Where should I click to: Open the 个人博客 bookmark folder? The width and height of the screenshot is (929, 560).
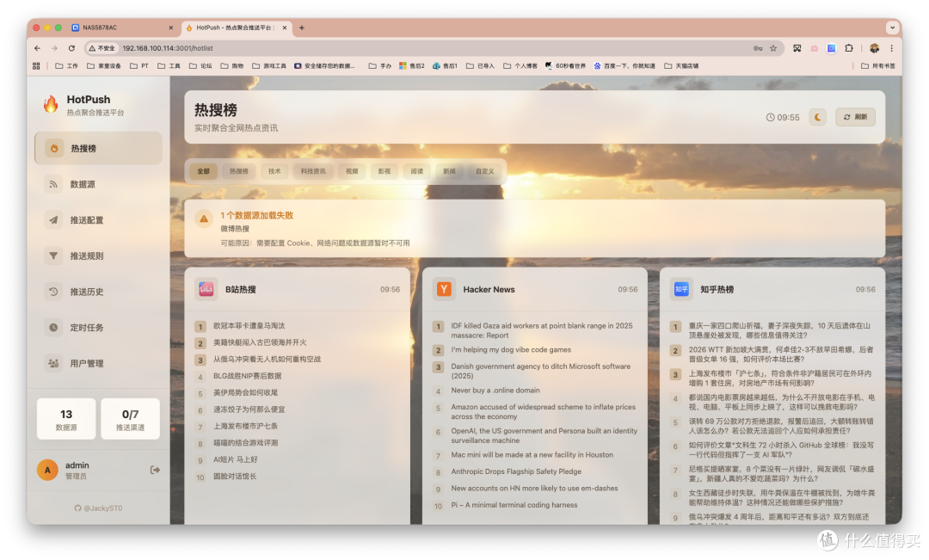(x=520, y=65)
